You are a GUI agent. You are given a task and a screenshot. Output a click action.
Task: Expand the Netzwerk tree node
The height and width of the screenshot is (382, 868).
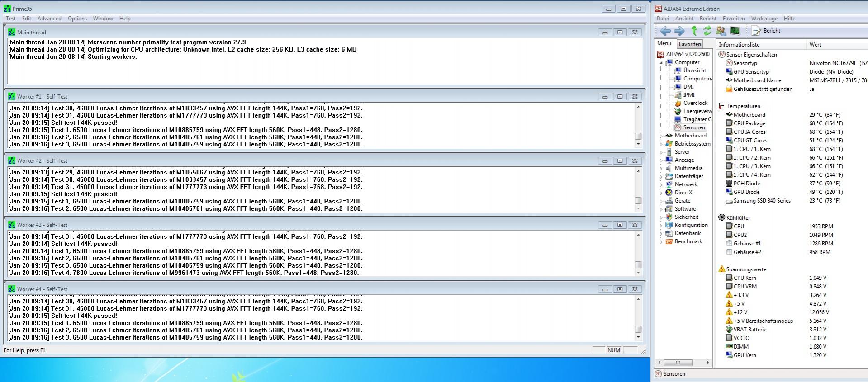[x=661, y=185]
